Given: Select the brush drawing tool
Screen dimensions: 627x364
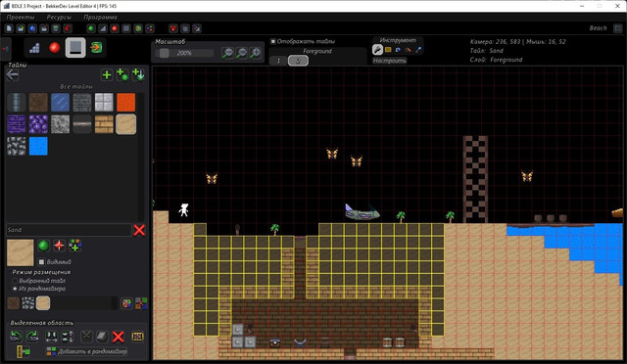Looking at the screenshot, I should (377, 50).
